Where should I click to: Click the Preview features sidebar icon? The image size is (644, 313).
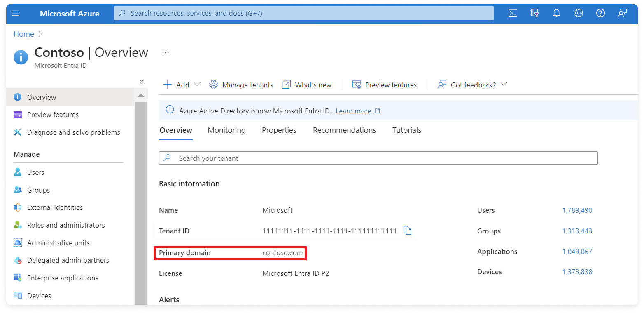(18, 115)
